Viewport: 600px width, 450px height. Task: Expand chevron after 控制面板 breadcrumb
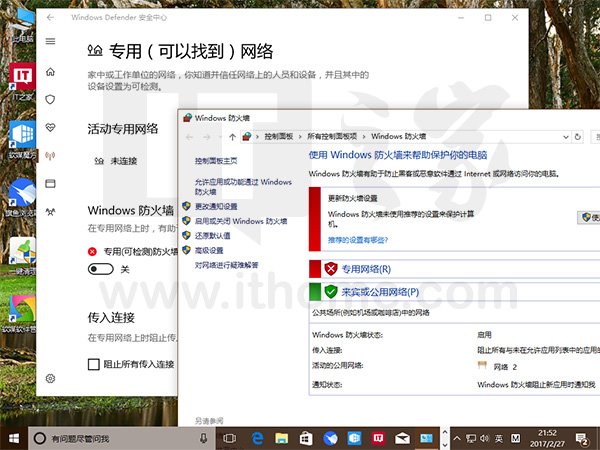[300, 137]
